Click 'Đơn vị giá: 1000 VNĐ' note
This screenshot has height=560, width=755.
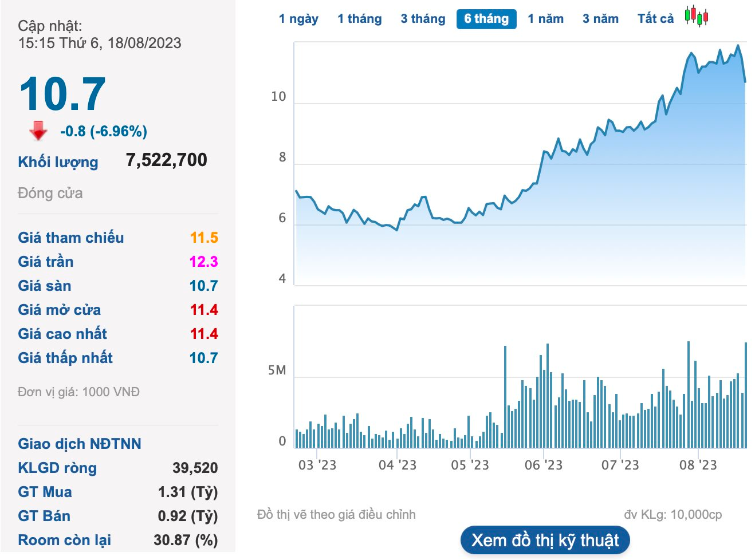[x=78, y=392]
